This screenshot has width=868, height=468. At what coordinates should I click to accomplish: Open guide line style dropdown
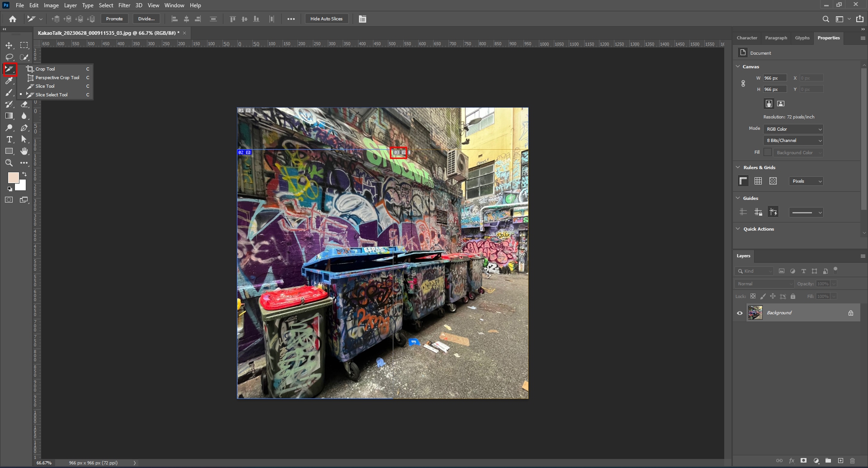point(806,213)
